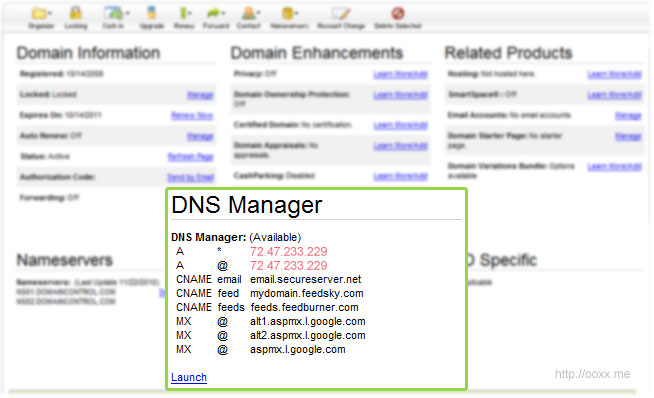The height and width of the screenshot is (398, 654).
Task: Open Learn More/Add for CashParking
Action: coord(400,176)
